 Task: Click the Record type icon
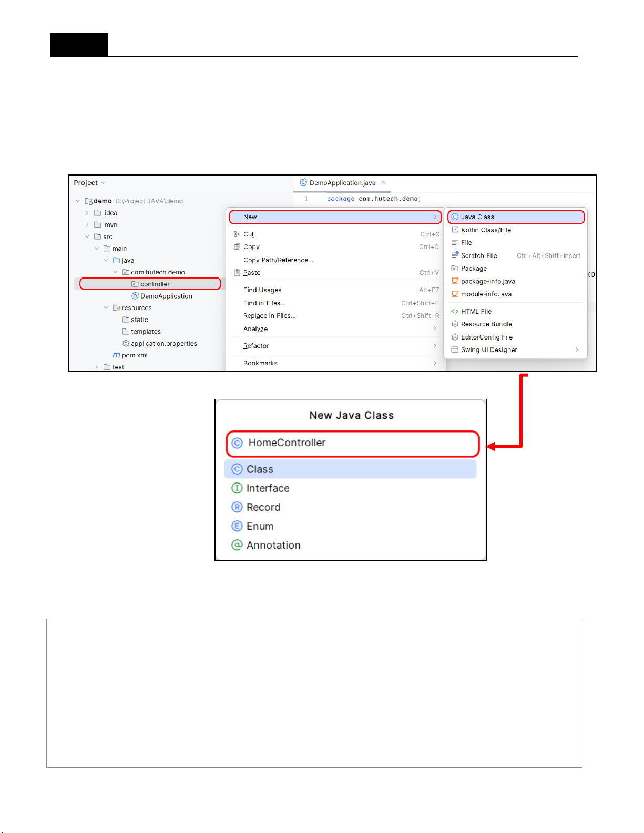[x=237, y=507]
